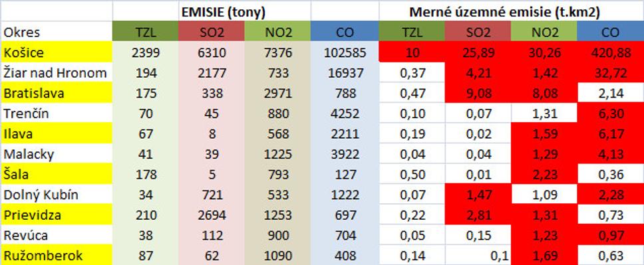Select the Ilava district cell
644x265 pixels.
pos(57,133)
